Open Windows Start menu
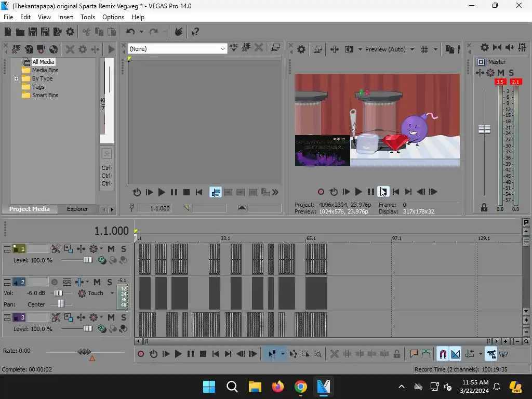Image resolution: width=532 pixels, height=399 pixels. (x=209, y=387)
